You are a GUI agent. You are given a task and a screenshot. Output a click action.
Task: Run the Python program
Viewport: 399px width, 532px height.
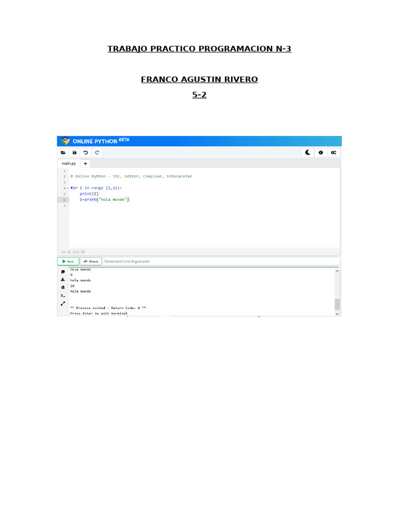[x=68, y=262]
